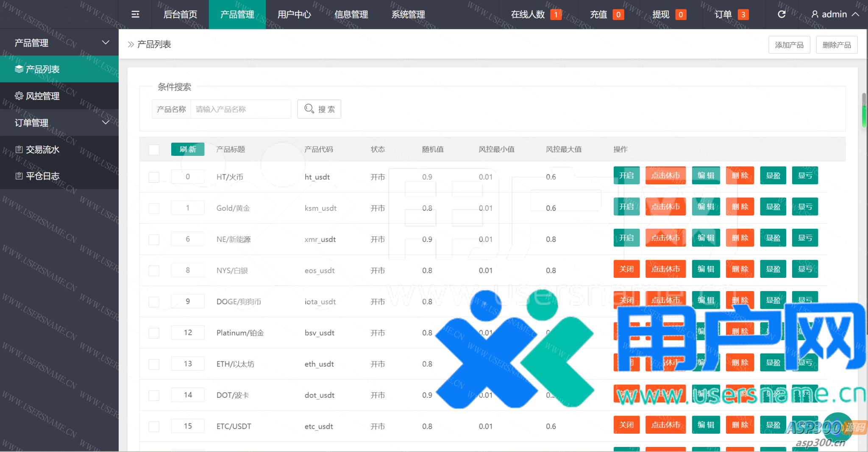
Task: Open 产品列表 with stack icon in sidebar
Action: click(x=59, y=69)
